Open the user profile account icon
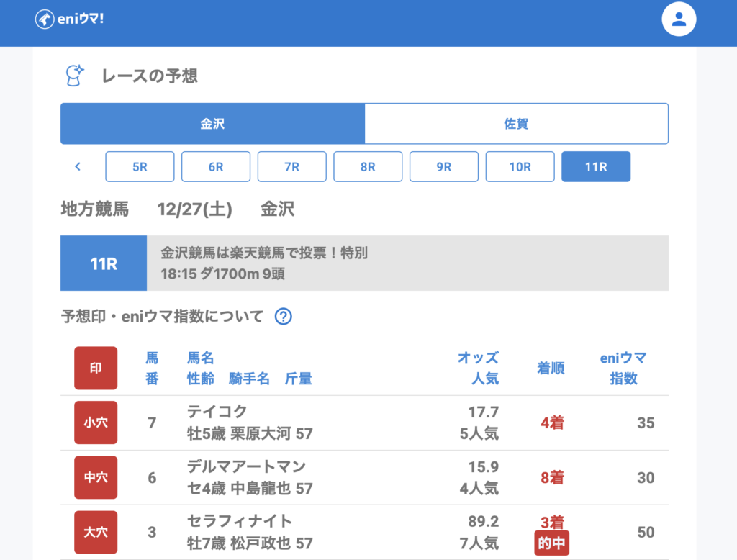This screenshot has height=560, width=737. 679,19
